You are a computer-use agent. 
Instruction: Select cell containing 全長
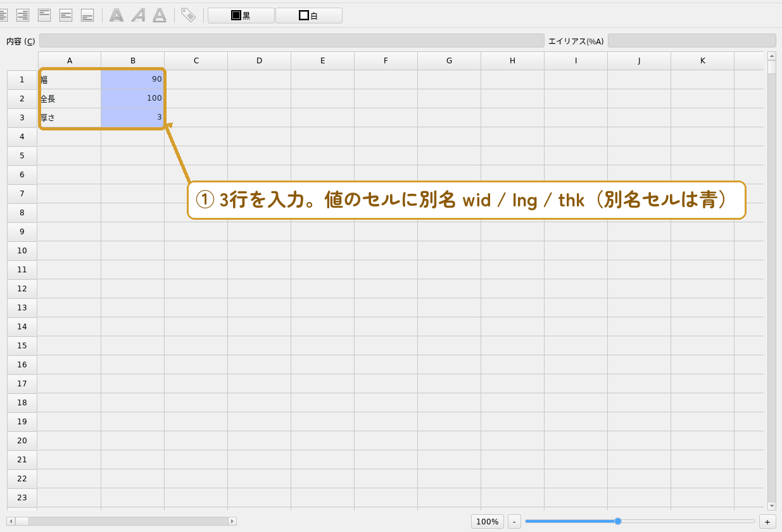pos(70,99)
